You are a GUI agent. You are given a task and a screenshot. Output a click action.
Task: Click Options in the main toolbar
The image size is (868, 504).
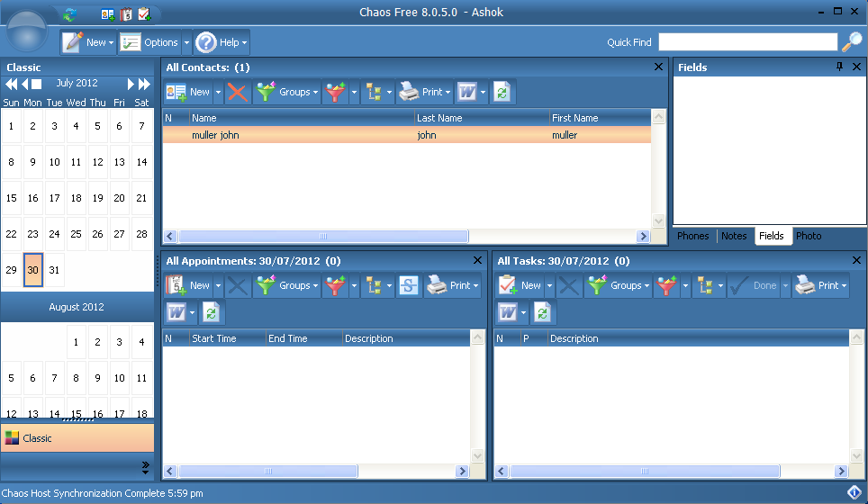coord(150,42)
